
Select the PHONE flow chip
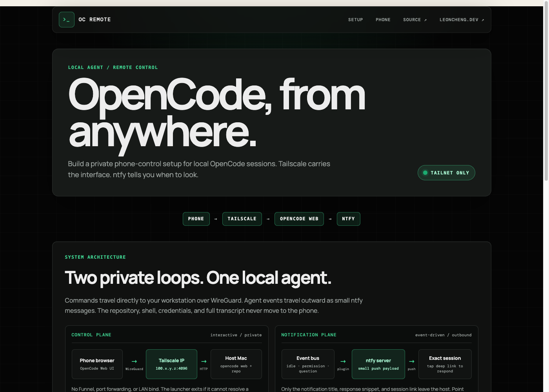tap(196, 219)
